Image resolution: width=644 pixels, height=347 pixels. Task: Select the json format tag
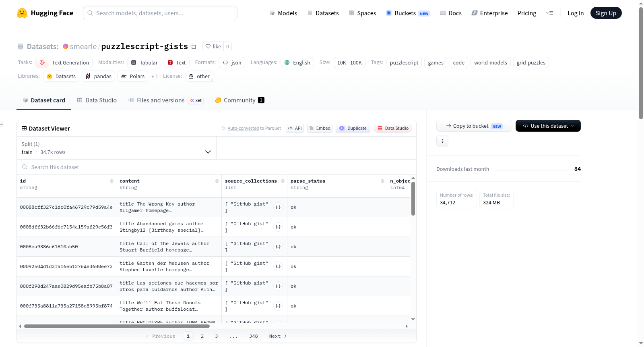tap(232, 62)
